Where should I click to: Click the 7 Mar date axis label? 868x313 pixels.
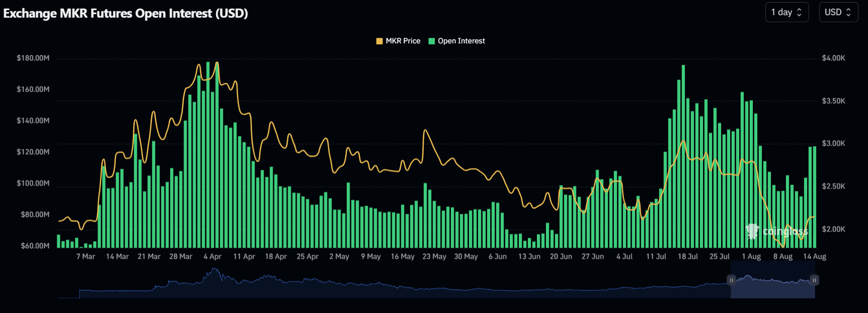point(85,256)
